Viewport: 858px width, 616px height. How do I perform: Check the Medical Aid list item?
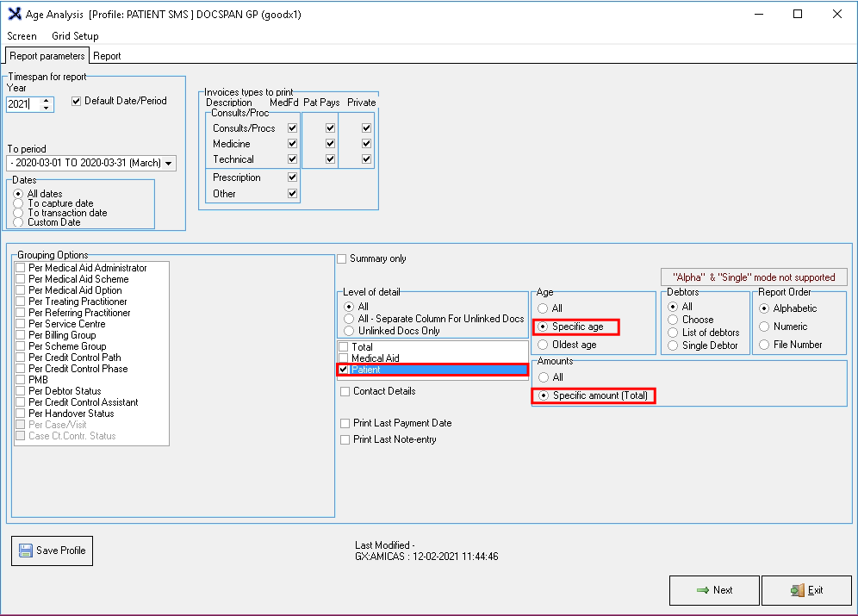[344, 358]
